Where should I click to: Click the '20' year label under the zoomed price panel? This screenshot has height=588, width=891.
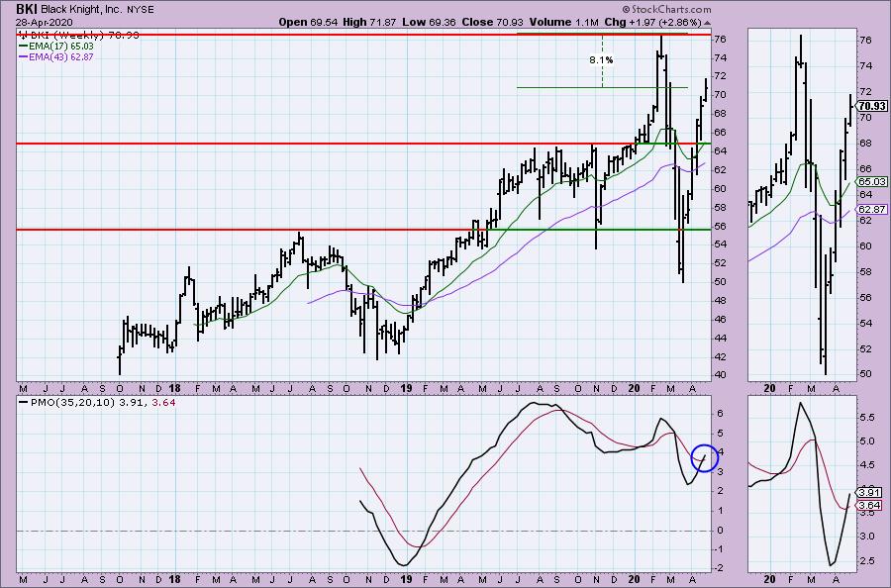tap(769, 389)
